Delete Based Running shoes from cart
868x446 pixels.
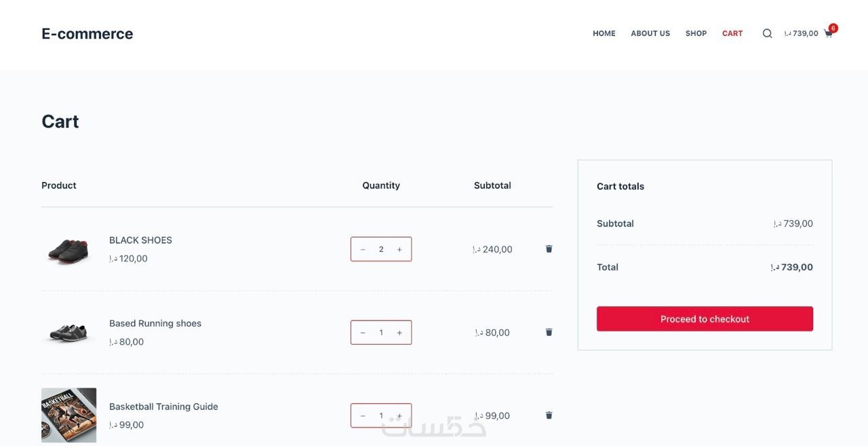point(549,332)
